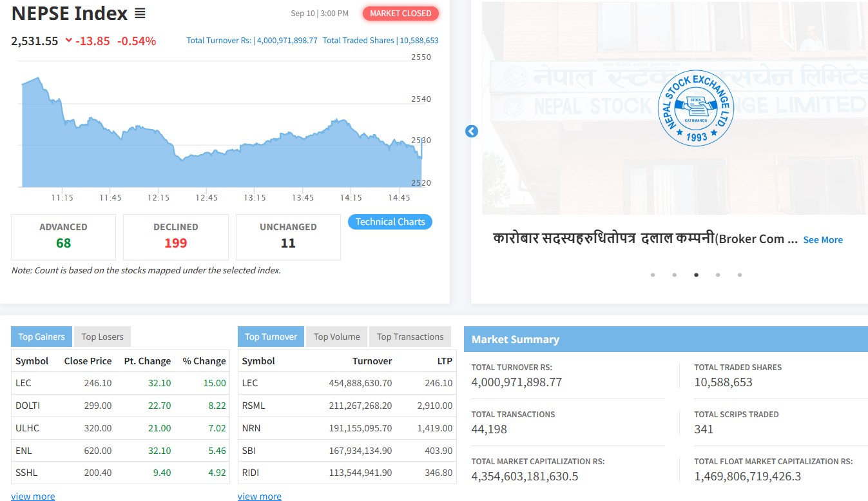Click the Pt. Change column header

coord(148,361)
